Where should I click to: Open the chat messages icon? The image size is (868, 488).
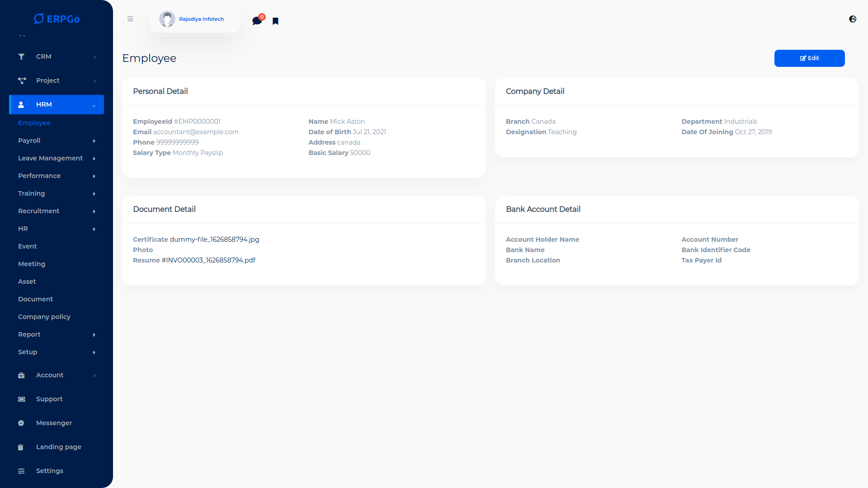tap(257, 21)
